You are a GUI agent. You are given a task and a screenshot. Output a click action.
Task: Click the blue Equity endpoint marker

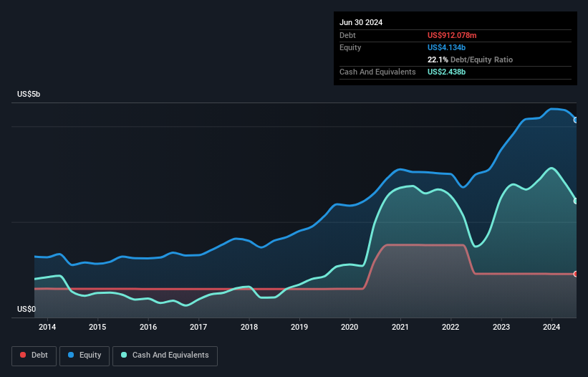pos(576,120)
